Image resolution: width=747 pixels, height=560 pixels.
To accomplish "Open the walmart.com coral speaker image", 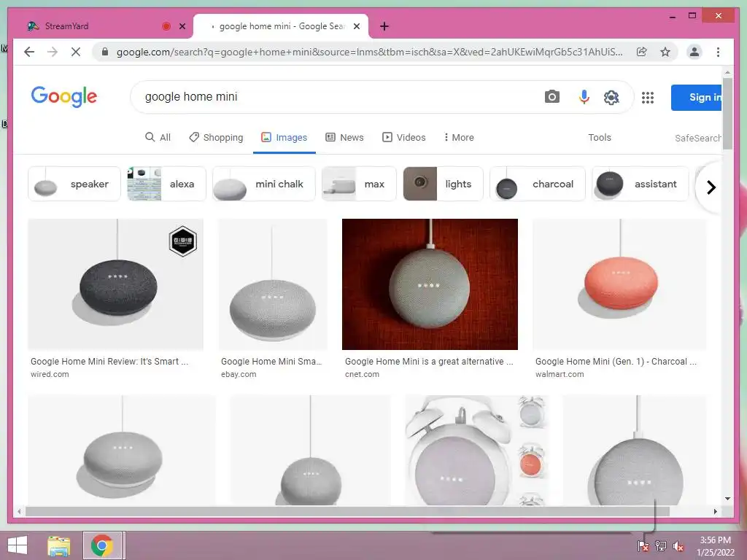I will pyautogui.click(x=619, y=284).
